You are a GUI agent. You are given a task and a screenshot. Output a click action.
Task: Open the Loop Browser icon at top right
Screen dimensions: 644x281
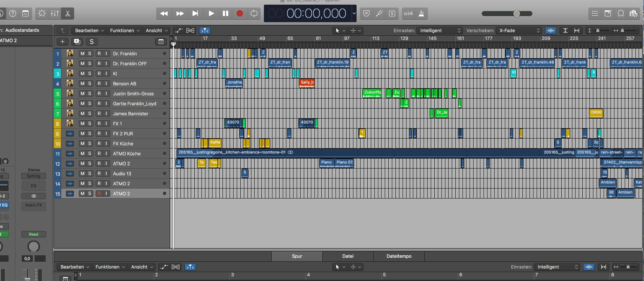click(621, 14)
